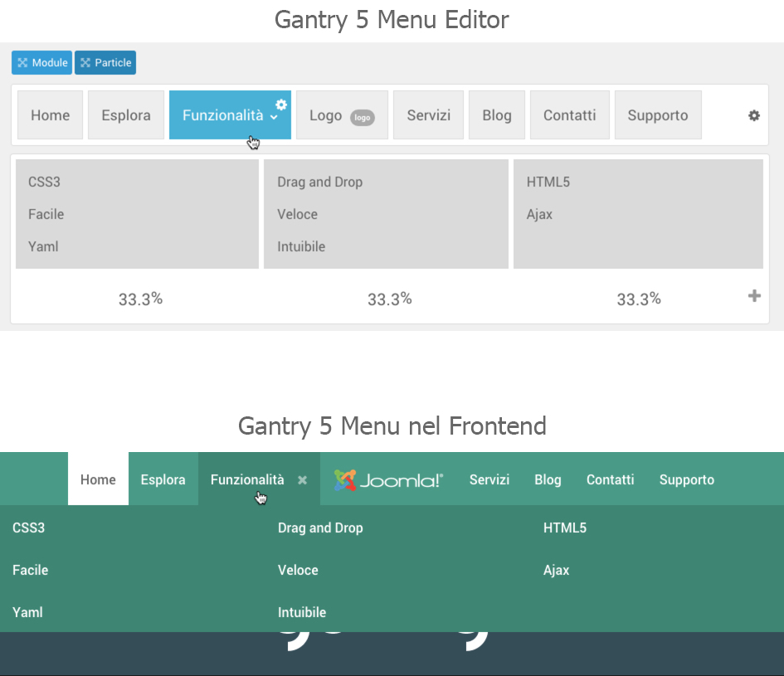
Task: Open the menu editor settings gear on the right
Action: (x=754, y=115)
